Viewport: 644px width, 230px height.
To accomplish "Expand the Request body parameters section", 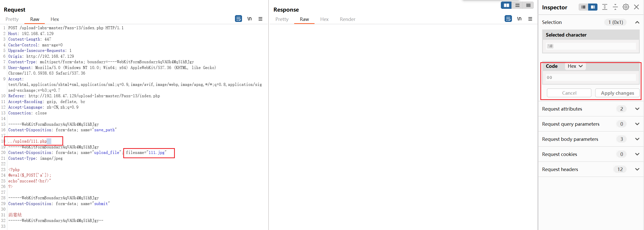I will pyautogui.click(x=637, y=139).
